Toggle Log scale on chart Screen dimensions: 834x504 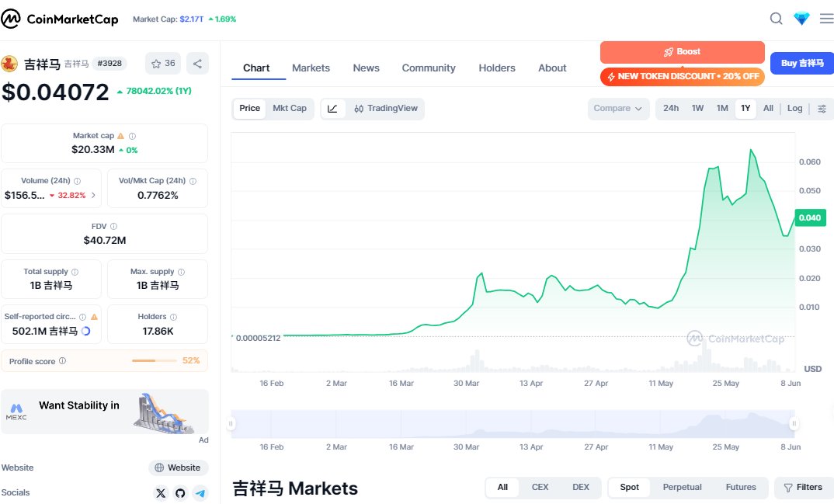[x=794, y=109]
